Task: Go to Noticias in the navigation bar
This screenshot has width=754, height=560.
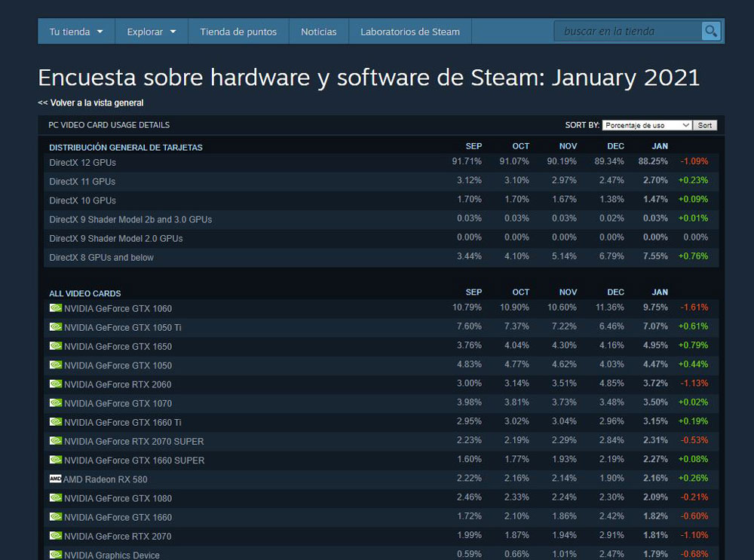Action: click(318, 32)
